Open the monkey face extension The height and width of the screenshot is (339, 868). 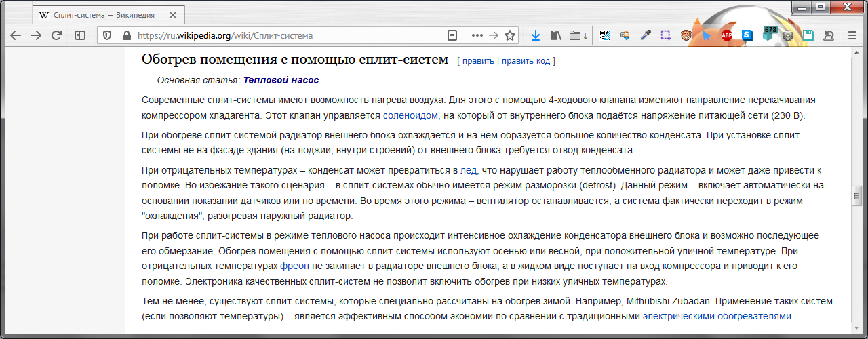(x=686, y=35)
